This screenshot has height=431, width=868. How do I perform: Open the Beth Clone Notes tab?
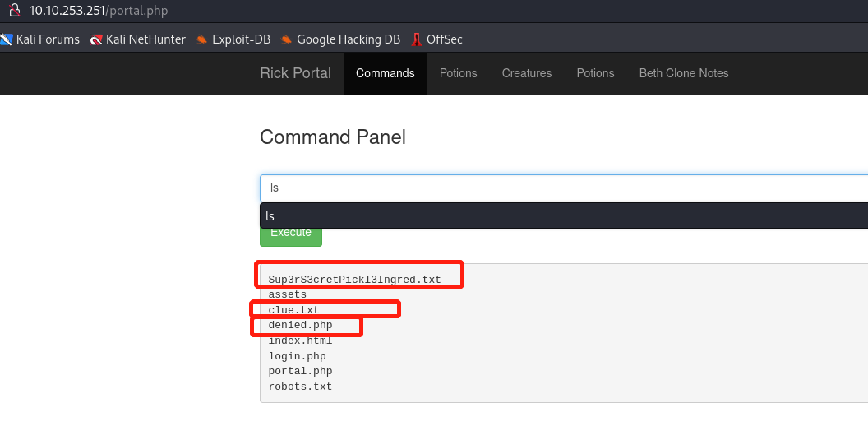[684, 73]
